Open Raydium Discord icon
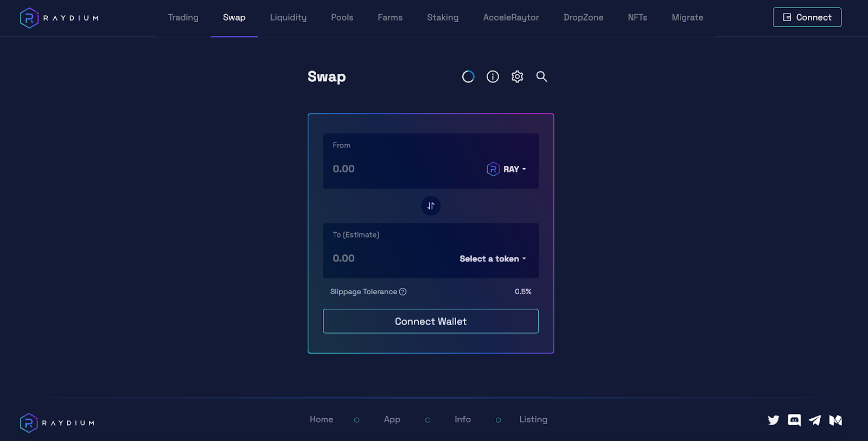 click(794, 420)
